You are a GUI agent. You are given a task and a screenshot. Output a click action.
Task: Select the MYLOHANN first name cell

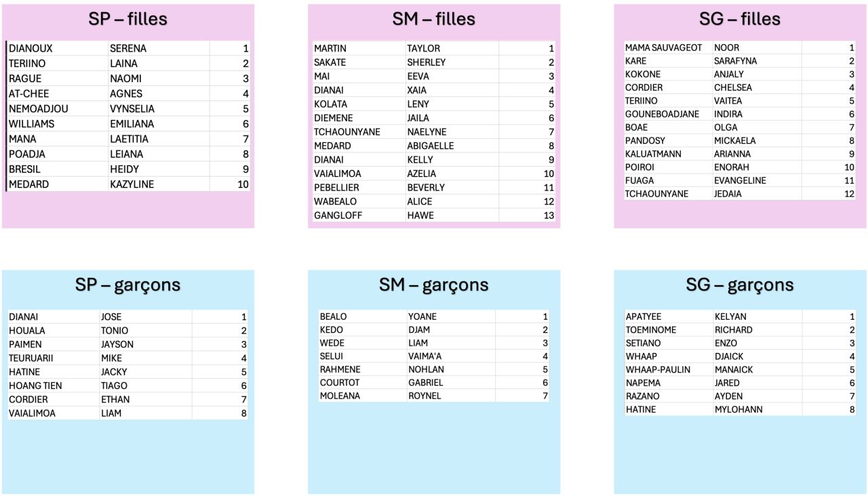pos(757,409)
